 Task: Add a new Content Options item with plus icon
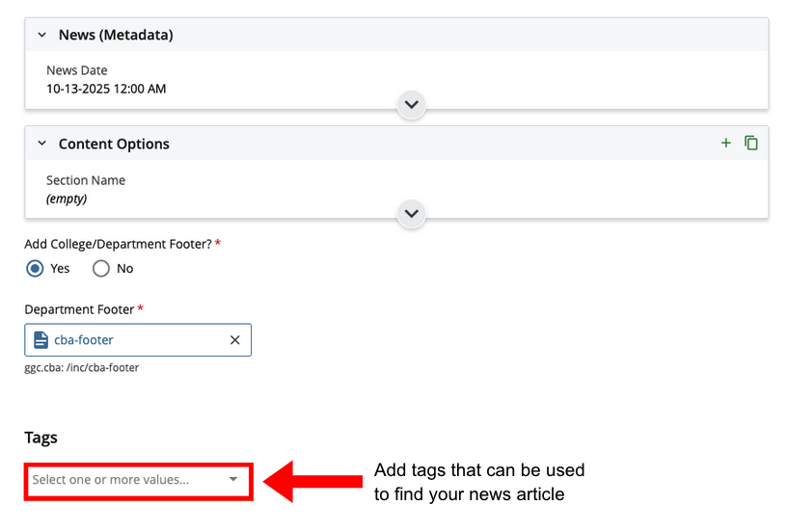(x=726, y=144)
